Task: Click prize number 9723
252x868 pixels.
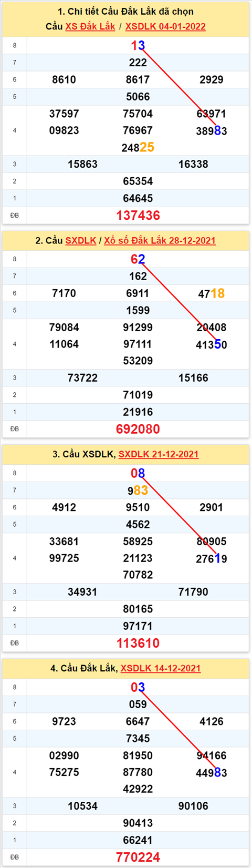Action: (x=64, y=721)
